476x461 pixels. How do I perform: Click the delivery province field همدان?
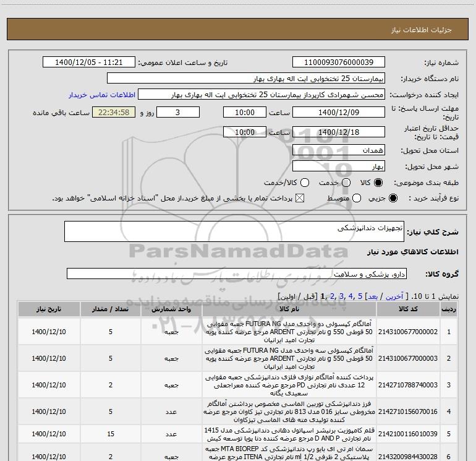coord(339,150)
